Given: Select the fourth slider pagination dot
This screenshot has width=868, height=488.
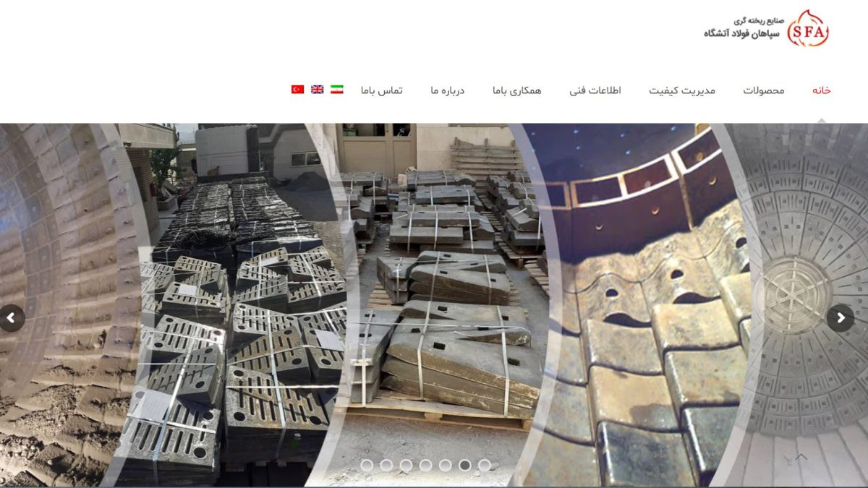Looking at the screenshot, I should [x=425, y=465].
